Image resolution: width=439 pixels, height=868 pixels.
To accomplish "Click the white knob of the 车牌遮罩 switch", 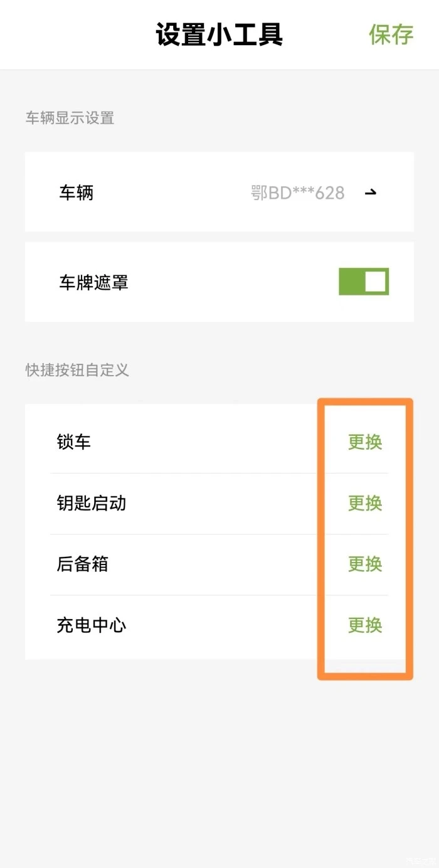I will [375, 282].
